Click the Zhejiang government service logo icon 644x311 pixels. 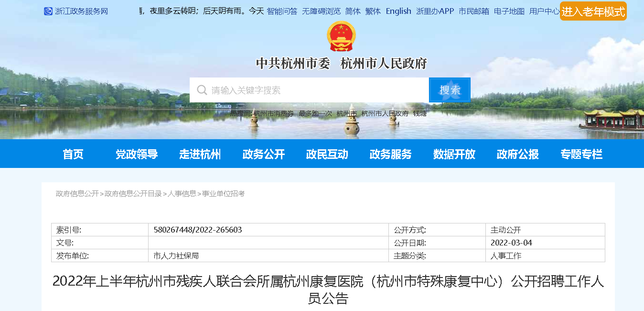click(48, 11)
